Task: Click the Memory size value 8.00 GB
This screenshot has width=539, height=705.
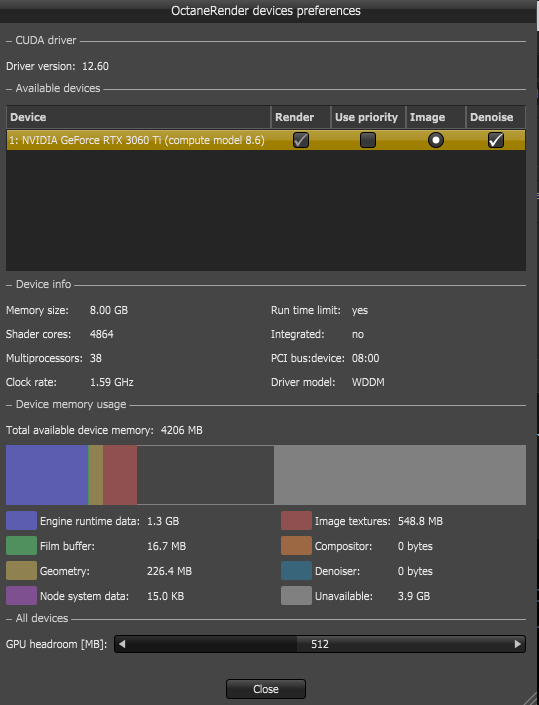Action: pos(109,310)
